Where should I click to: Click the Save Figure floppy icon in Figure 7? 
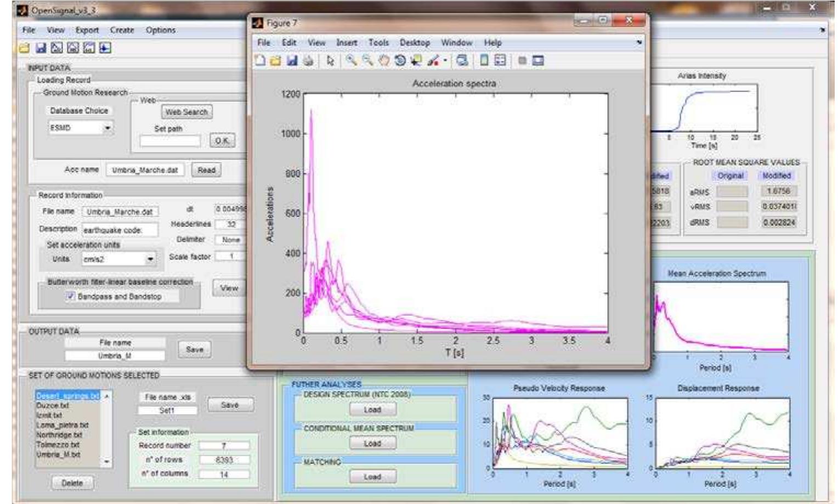click(x=292, y=61)
